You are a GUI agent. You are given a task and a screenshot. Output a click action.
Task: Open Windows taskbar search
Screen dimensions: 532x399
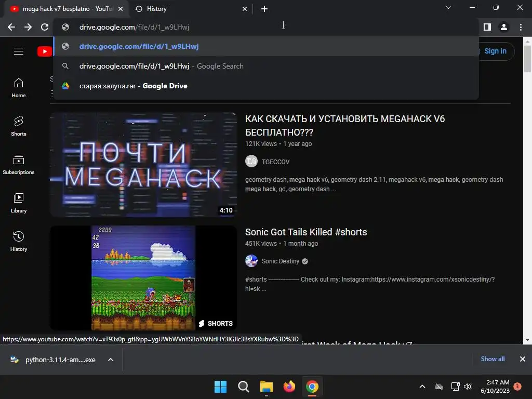(x=243, y=387)
